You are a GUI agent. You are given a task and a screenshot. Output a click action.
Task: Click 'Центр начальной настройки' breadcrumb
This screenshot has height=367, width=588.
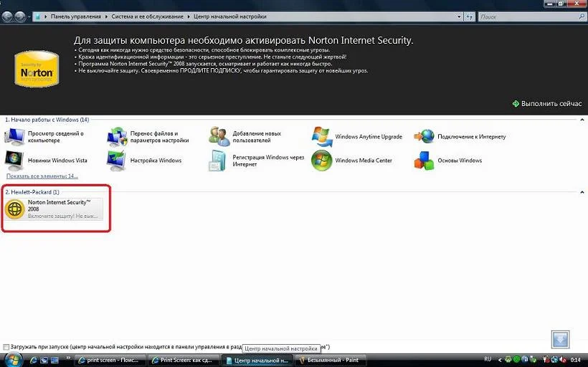pyautogui.click(x=230, y=17)
